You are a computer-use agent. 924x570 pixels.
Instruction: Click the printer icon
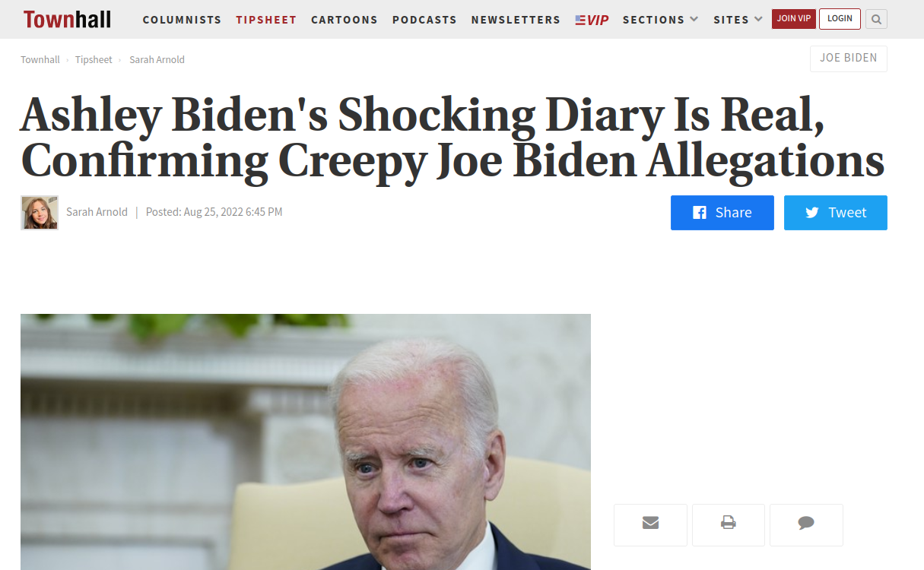729,523
